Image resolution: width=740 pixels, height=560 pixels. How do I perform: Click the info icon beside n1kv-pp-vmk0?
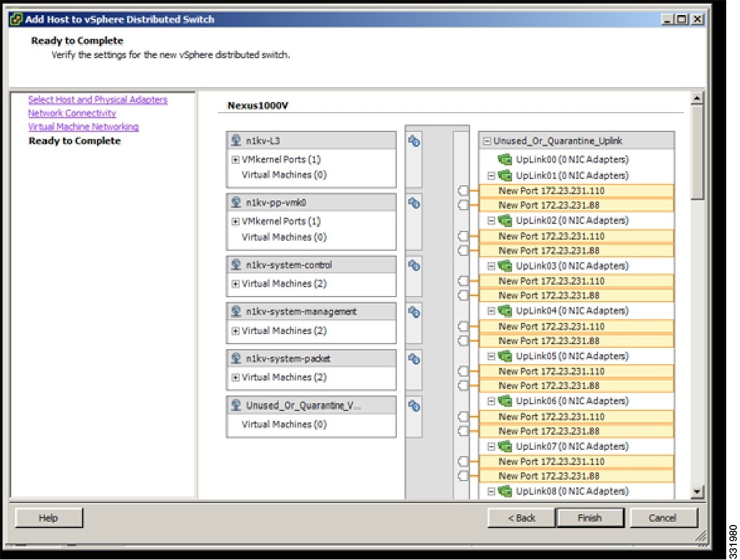coord(414,203)
